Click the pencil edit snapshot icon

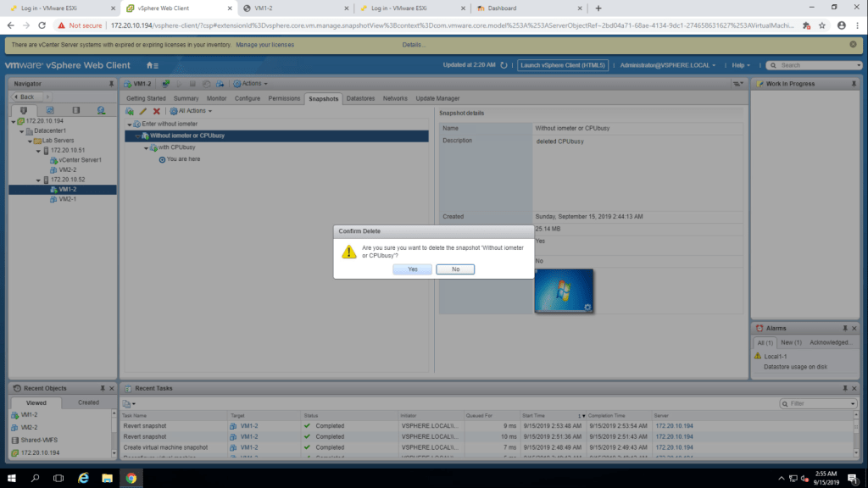click(143, 111)
